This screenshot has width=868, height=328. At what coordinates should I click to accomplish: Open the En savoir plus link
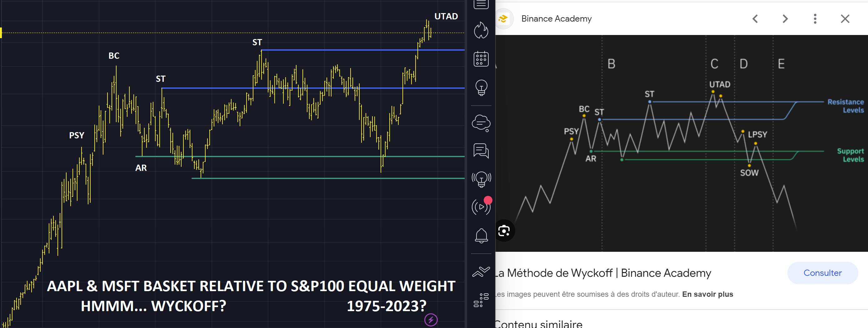pyautogui.click(x=708, y=294)
